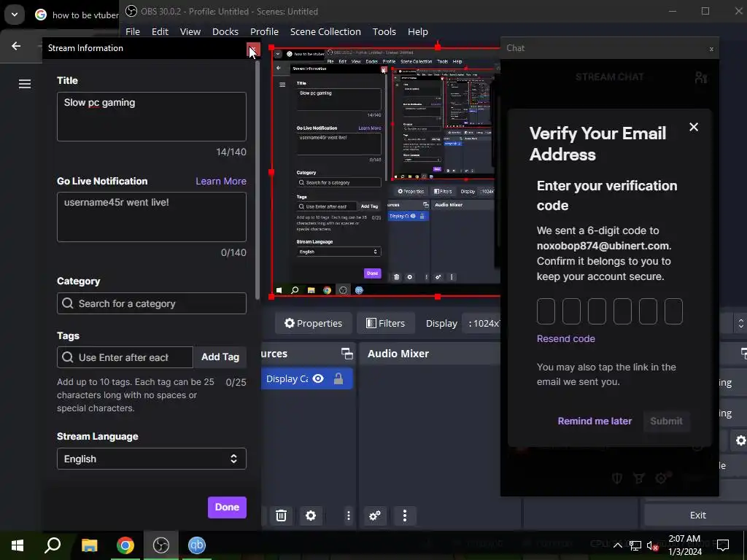
Task: Open the Display selection dropdown
Action: tap(483, 323)
